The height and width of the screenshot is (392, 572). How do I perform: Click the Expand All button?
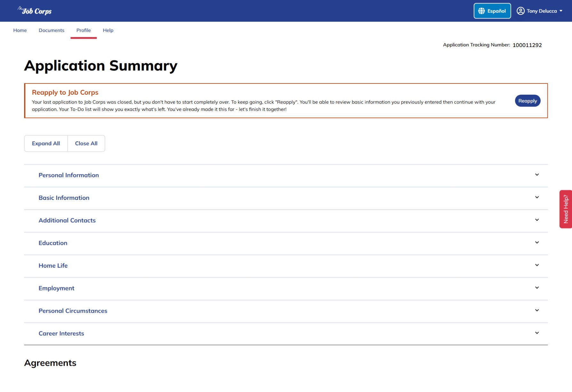coord(46,144)
